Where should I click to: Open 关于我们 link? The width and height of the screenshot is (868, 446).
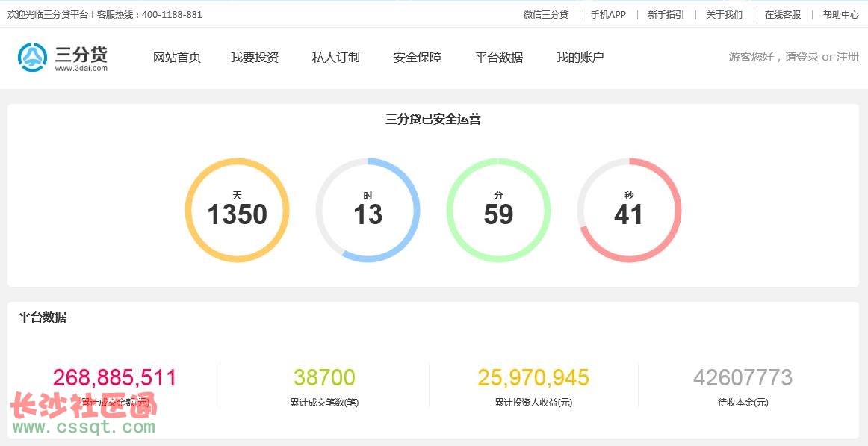tap(724, 15)
